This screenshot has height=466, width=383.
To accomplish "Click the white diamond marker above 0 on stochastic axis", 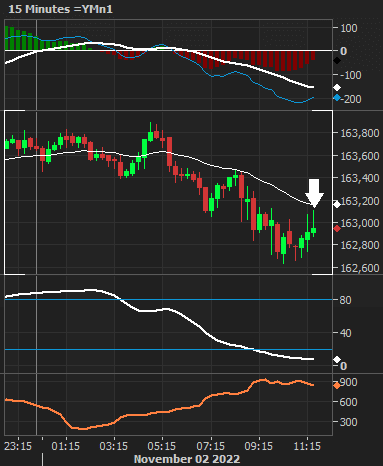I will [337, 360].
